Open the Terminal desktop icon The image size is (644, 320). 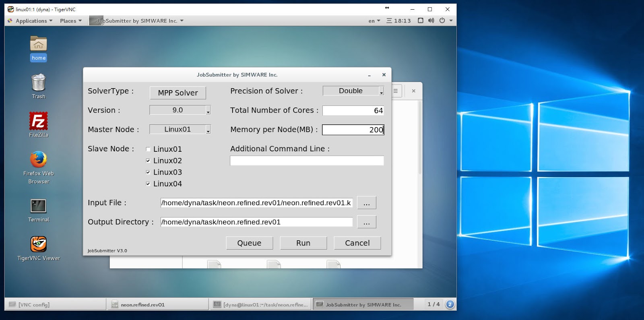[38, 210]
